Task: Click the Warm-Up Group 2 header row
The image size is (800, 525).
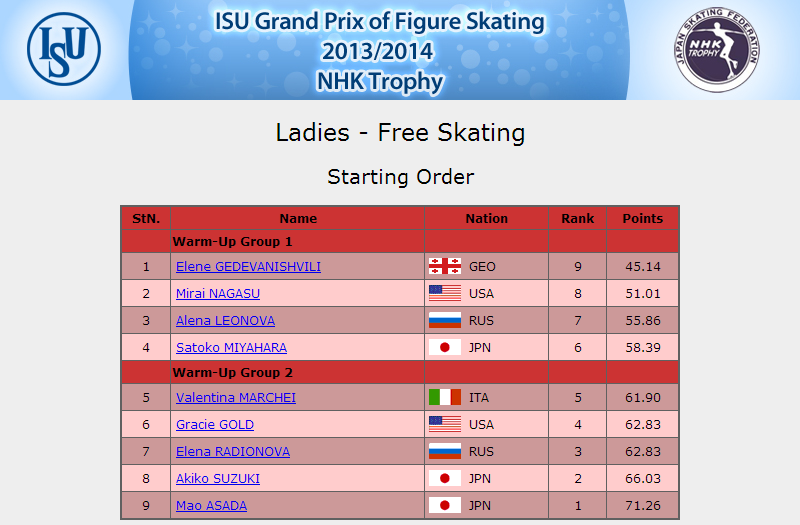Action: pyautogui.click(x=400, y=372)
